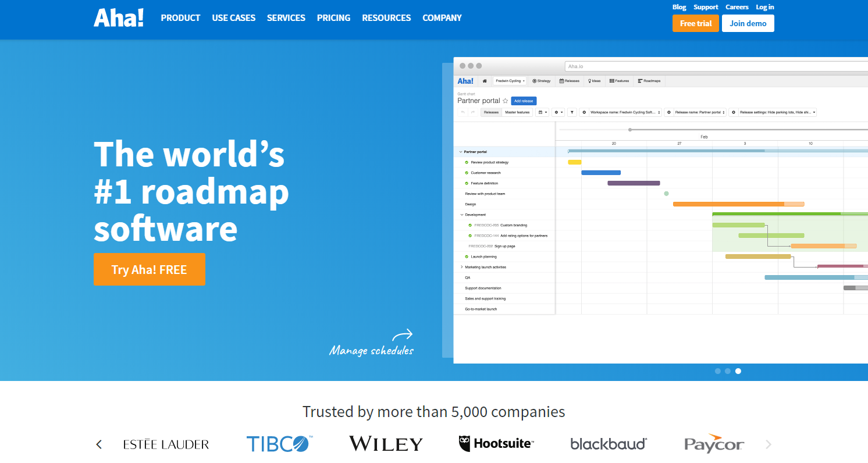868x463 pixels.
Task: Star the Partner portal Gantt chart
Action: (x=506, y=101)
